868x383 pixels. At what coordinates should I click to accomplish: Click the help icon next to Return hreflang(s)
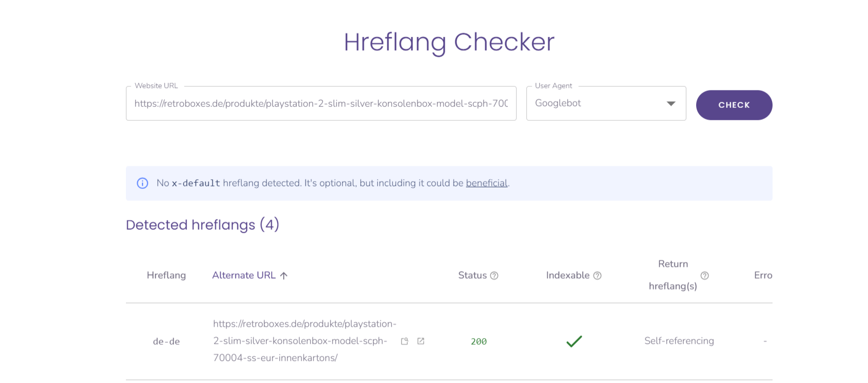[x=704, y=276]
